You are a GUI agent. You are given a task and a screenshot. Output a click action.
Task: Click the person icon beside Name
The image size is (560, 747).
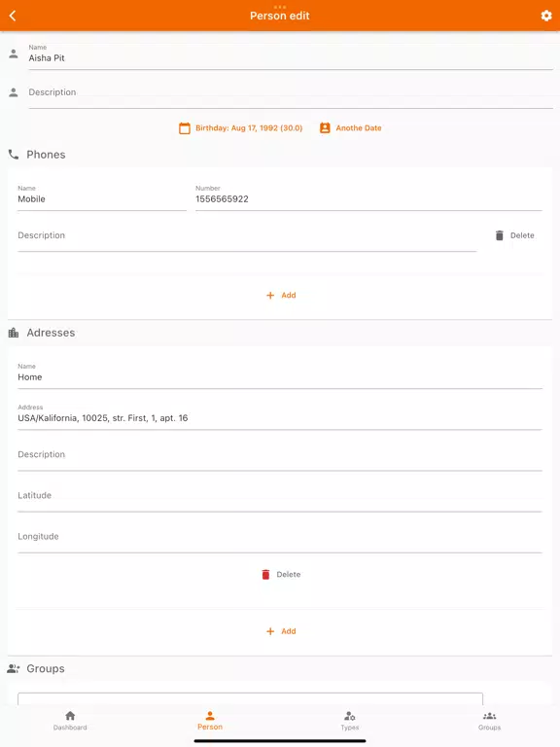coord(14,53)
